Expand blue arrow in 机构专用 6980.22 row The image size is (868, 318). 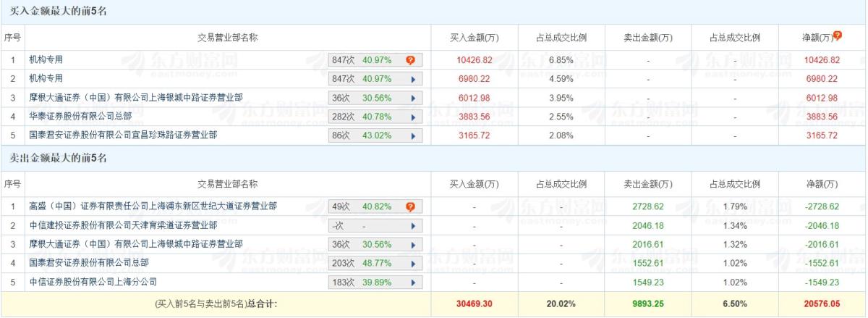click(x=413, y=78)
